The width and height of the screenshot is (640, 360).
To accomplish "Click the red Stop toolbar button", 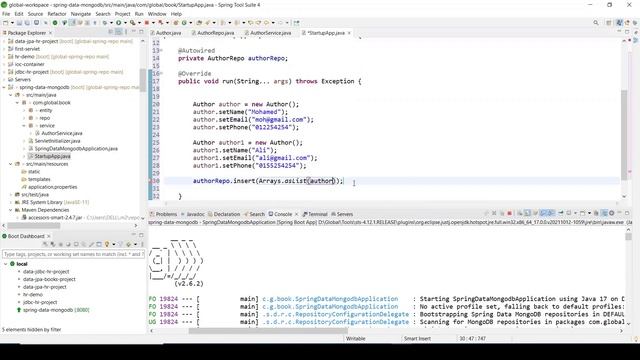I will 147,23.
